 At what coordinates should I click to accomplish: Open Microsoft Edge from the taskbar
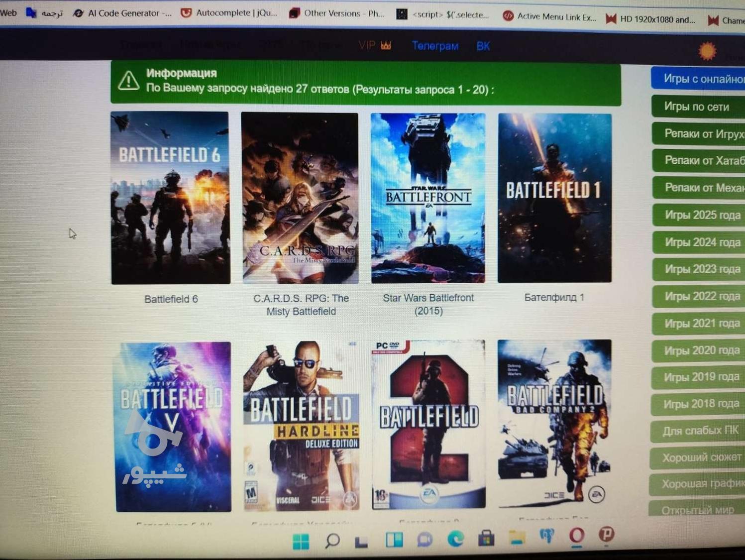coord(455,539)
